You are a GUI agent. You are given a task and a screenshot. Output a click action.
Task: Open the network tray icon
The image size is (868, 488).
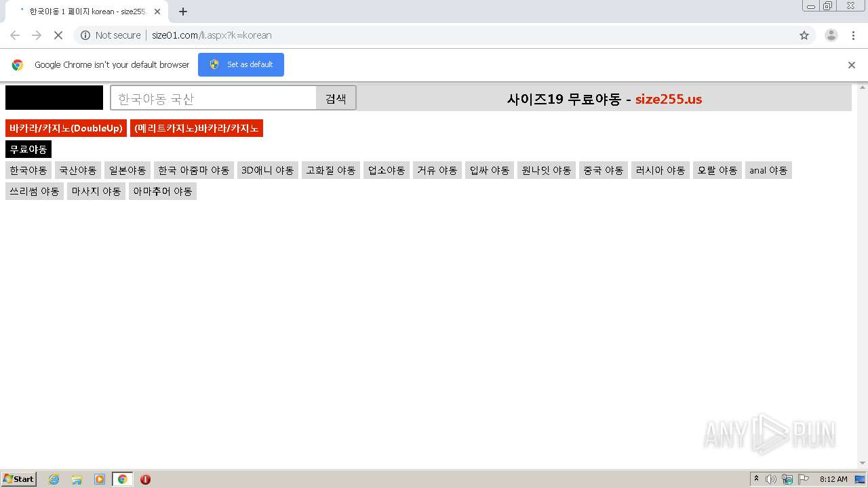787,479
